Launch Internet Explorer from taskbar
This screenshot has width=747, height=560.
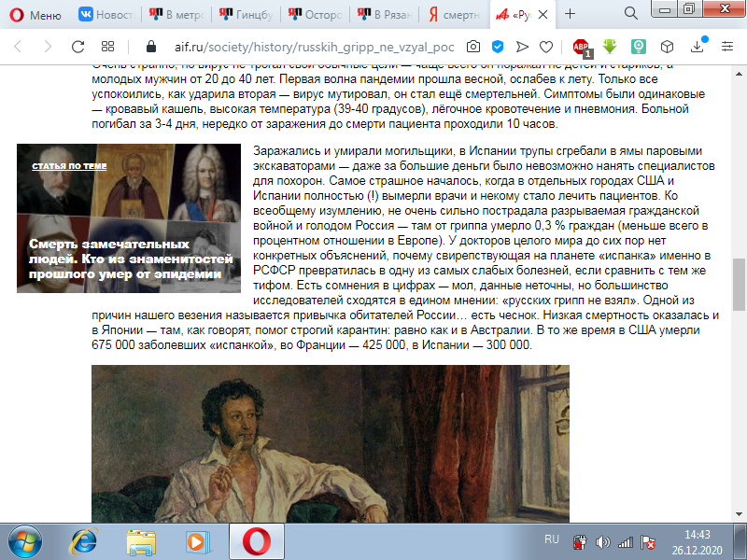click(84, 541)
